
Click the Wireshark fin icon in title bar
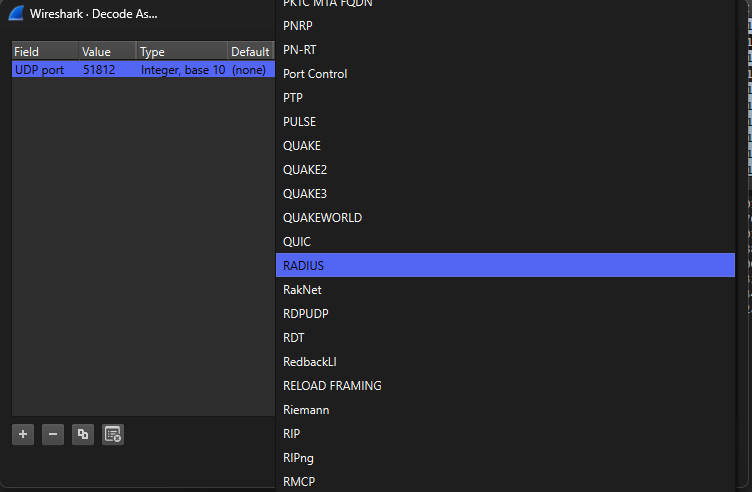point(17,13)
